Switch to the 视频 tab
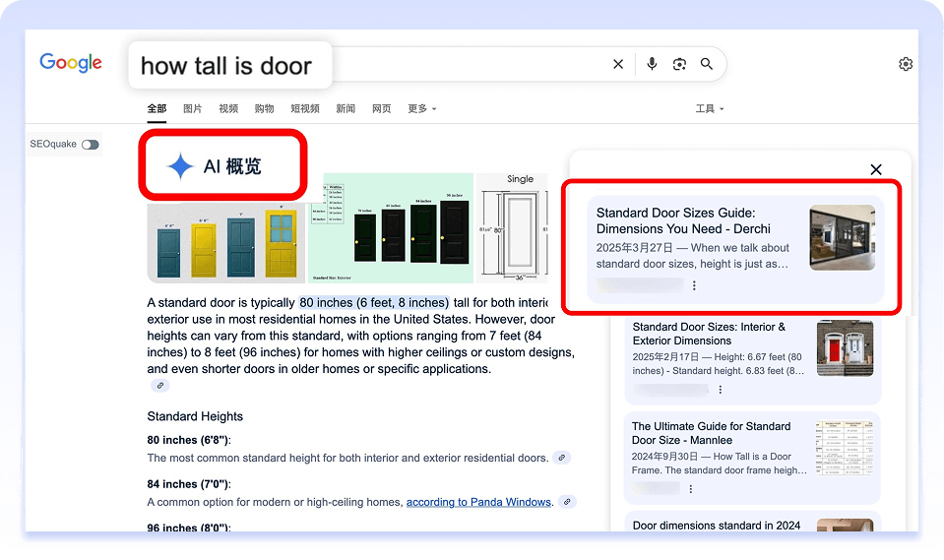The image size is (944, 560). tap(228, 108)
